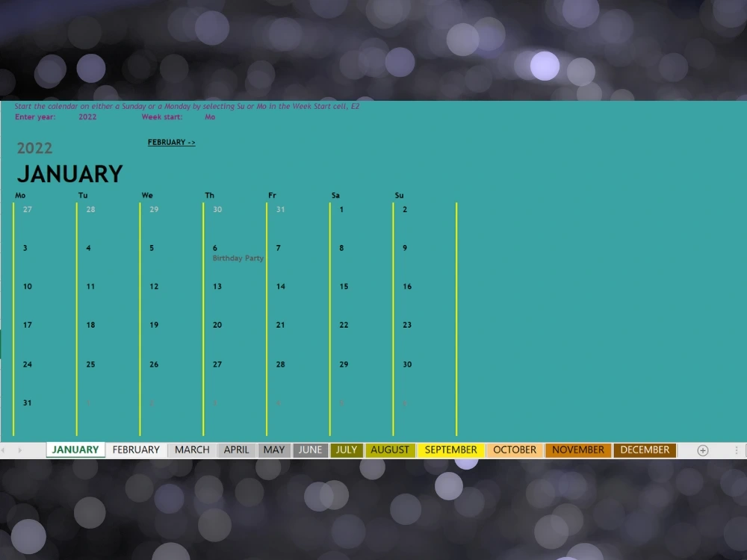Select date cell 11
The height and width of the screenshot is (560, 747).
point(90,286)
